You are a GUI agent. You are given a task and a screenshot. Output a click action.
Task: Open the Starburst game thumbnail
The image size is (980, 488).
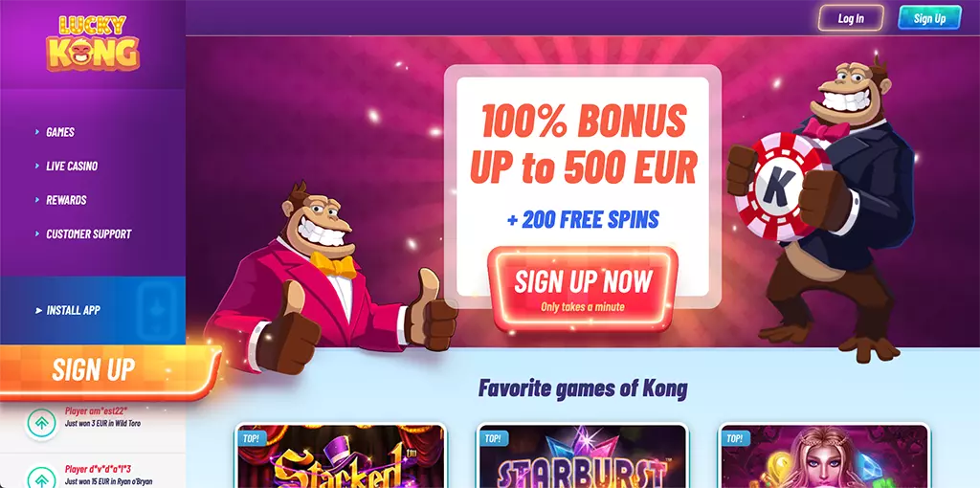[582, 456]
